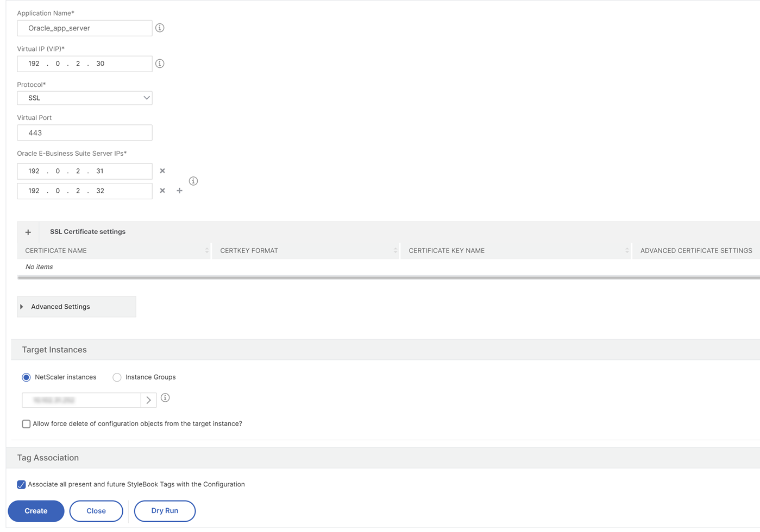Viewport: 760px width, 532px height.
Task: Add an SSL Certificate settings entry
Action: point(28,232)
